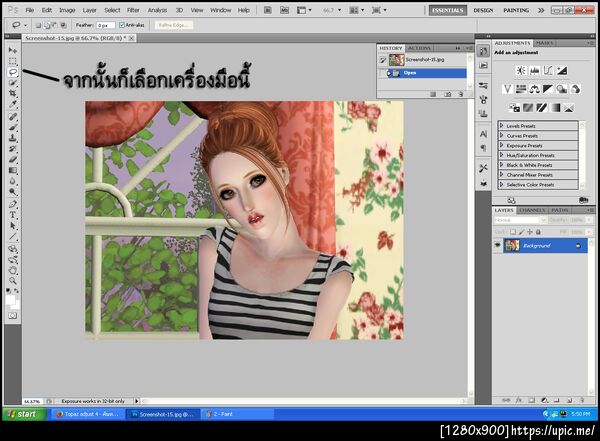The image size is (600, 441).
Task: Hide the Background layer eye icon
Action: click(x=497, y=245)
